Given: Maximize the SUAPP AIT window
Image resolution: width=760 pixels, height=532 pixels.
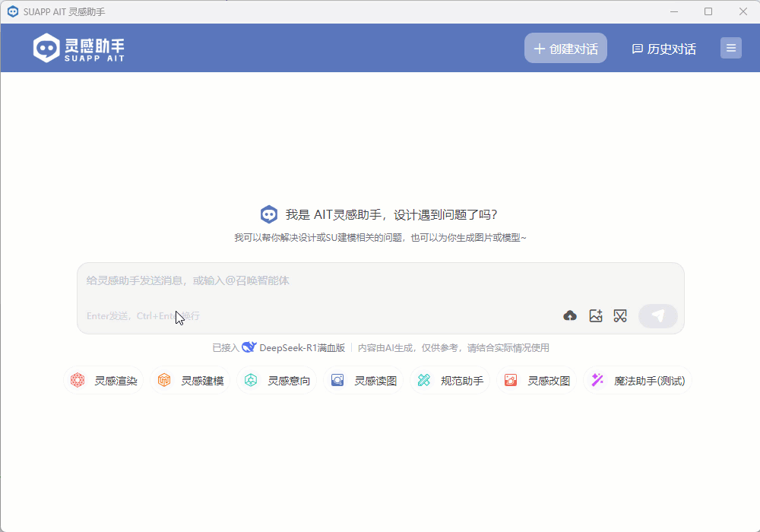Looking at the screenshot, I should coord(708,11).
